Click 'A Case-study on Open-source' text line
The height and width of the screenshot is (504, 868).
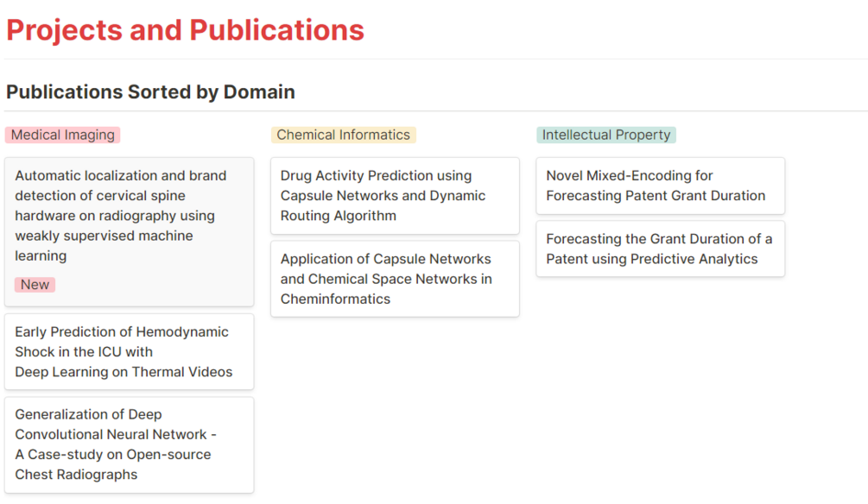coord(113,455)
